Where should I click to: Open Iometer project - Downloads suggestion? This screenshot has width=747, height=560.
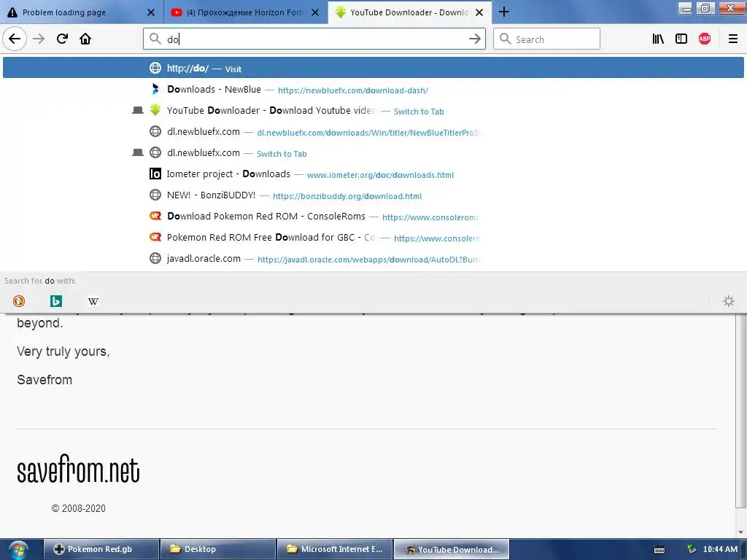pos(373,174)
